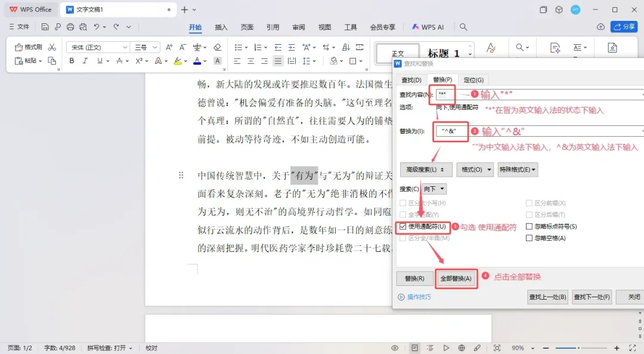Decrease font size with A- icon

[183, 47]
